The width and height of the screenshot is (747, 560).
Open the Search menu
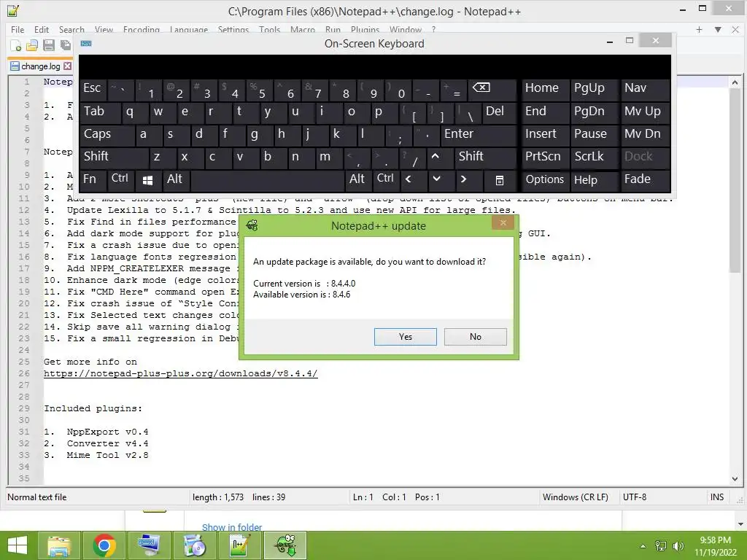click(71, 29)
